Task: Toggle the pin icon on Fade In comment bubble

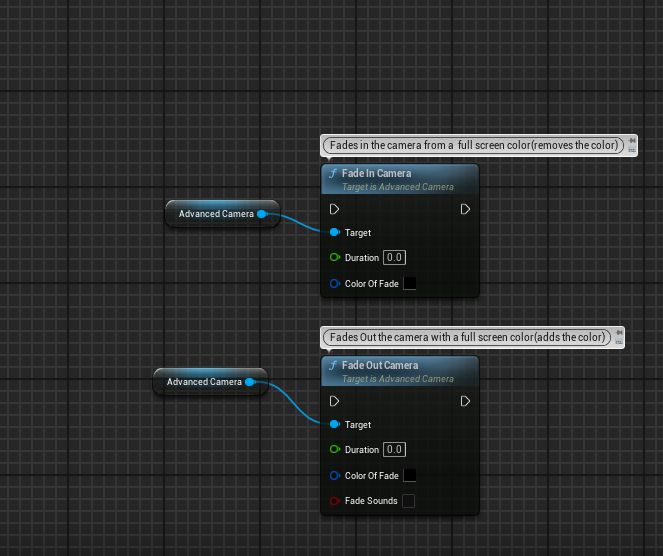Action: tap(633, 142)
